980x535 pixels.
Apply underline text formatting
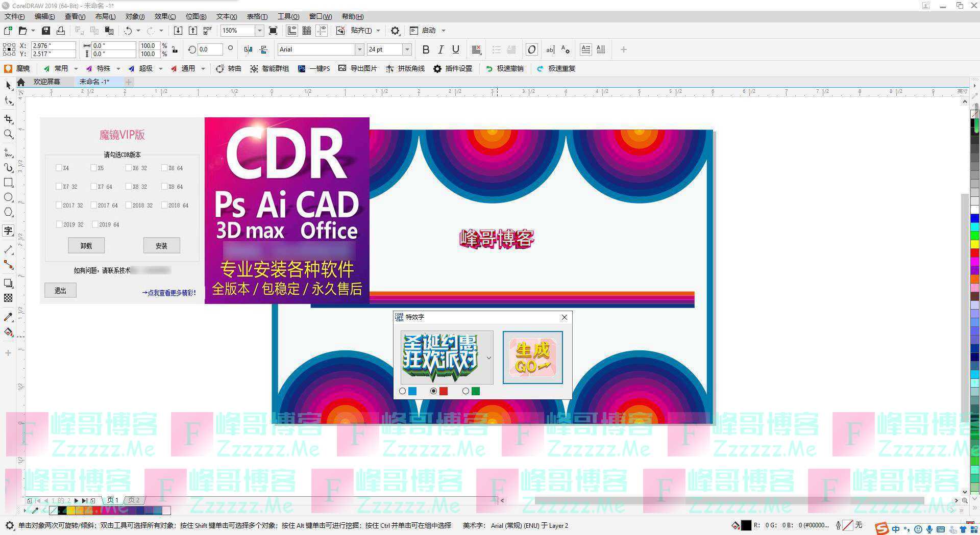click(456, 49)
